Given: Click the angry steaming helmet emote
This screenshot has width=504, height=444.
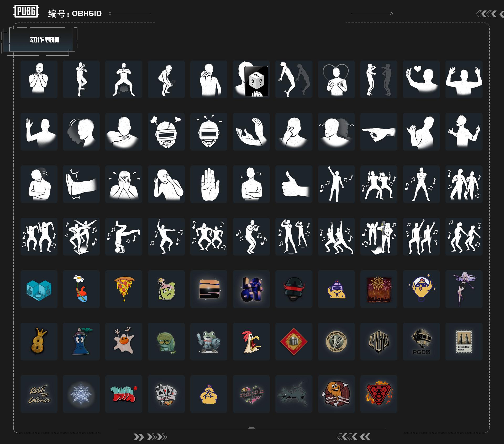Looking at the screenshot, I should (166, 132).
